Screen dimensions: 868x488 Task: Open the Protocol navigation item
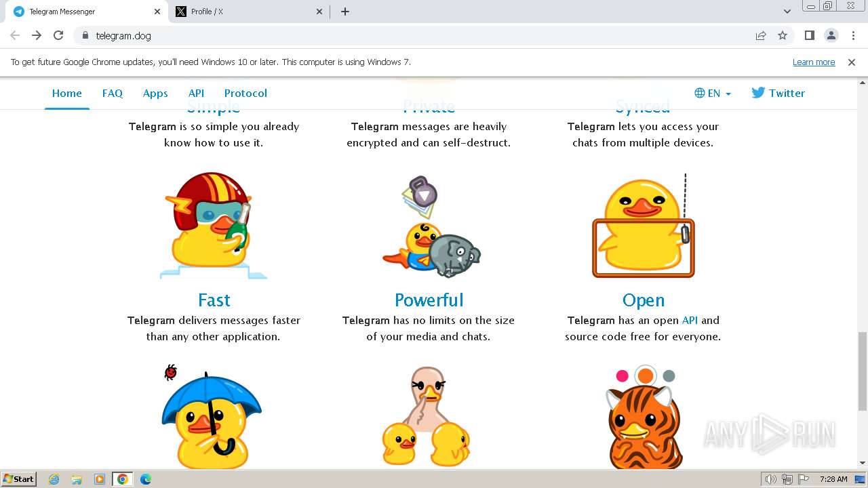click(x=245, y=94)
